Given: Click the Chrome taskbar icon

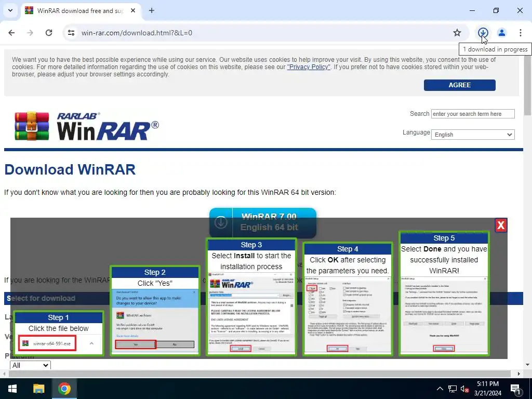Looking at the screenshot, I should [64, 389].
